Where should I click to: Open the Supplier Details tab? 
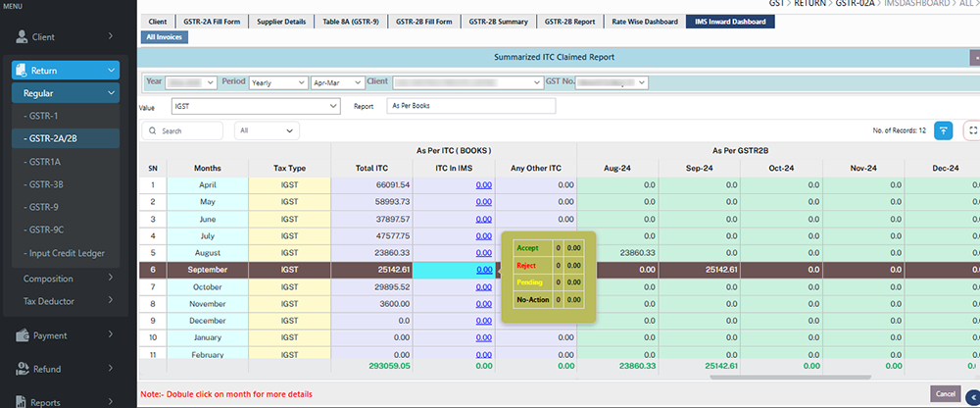(282, 21)
